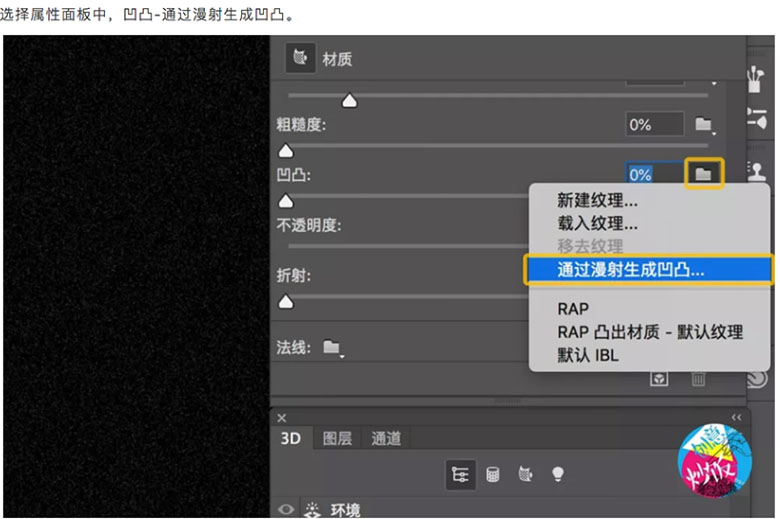Choose 新建纹理... from the menu
This screenshot has height=519, width=780.
650,201
